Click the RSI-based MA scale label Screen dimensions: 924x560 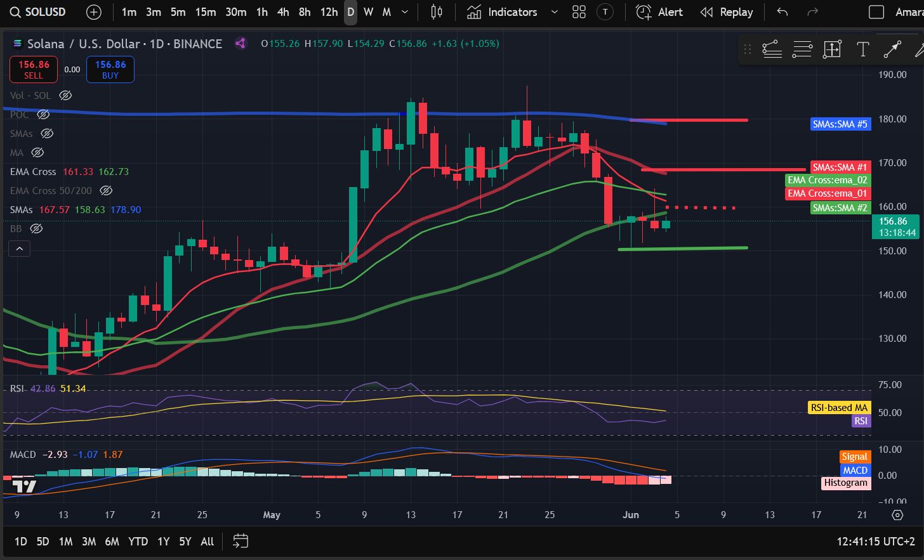[839, 408]
